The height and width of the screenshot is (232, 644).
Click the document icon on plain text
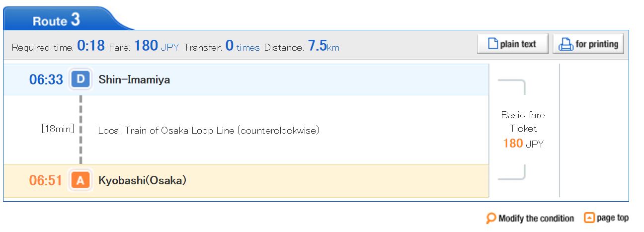[x=493, y=44]
